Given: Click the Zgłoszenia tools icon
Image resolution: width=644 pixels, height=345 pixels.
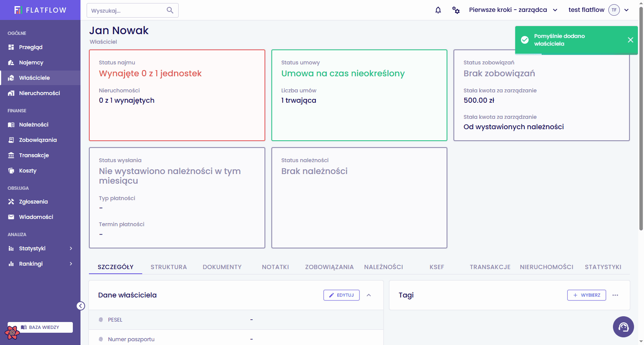Looking at the screenshot, I should 11,202.
